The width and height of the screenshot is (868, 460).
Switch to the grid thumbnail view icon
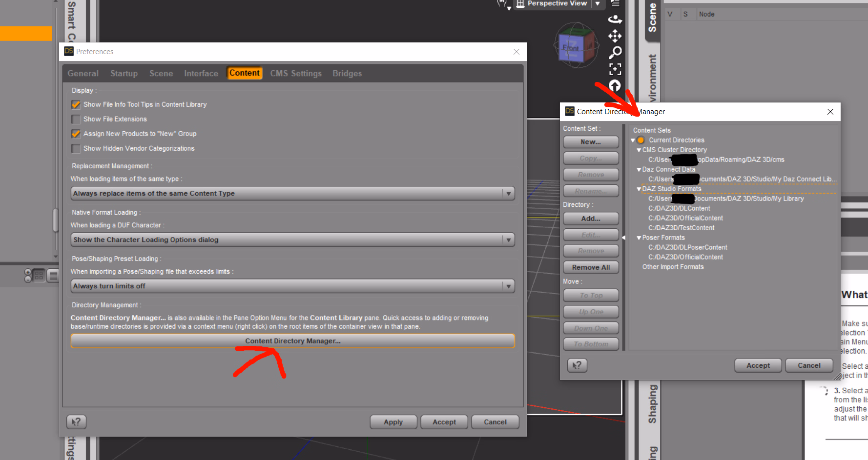click(x=39, y=276)
